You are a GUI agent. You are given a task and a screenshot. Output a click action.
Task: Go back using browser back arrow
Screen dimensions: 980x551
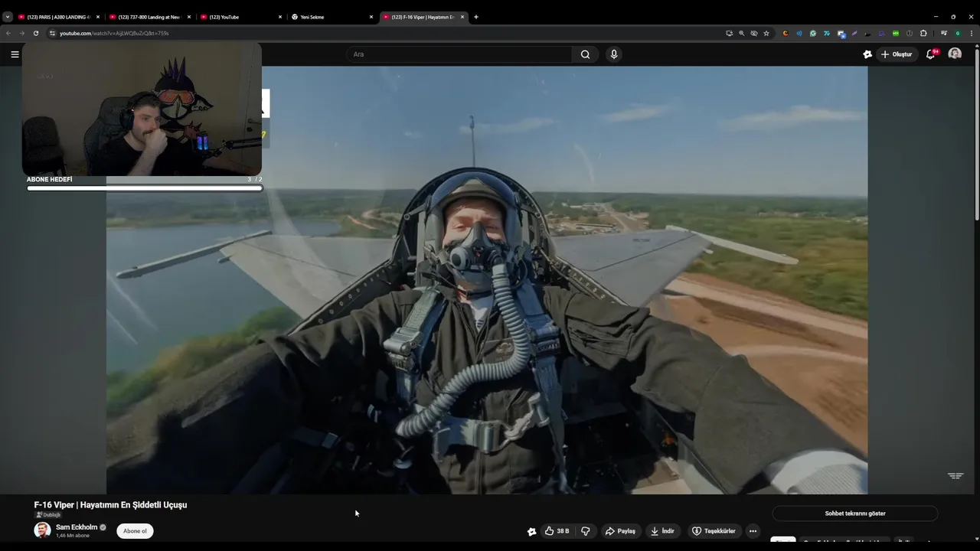click(x=8, y=33)
